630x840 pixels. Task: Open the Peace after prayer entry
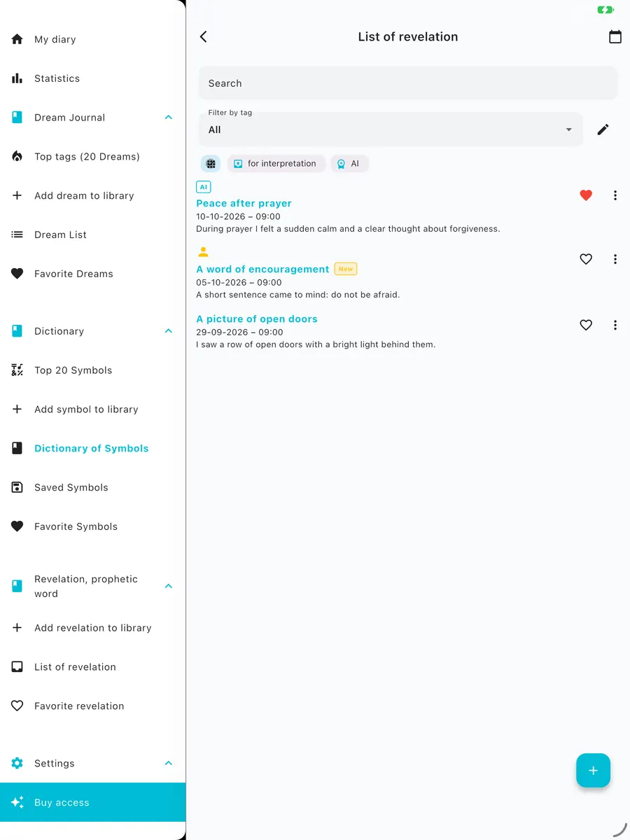click(x=244, y=204)
